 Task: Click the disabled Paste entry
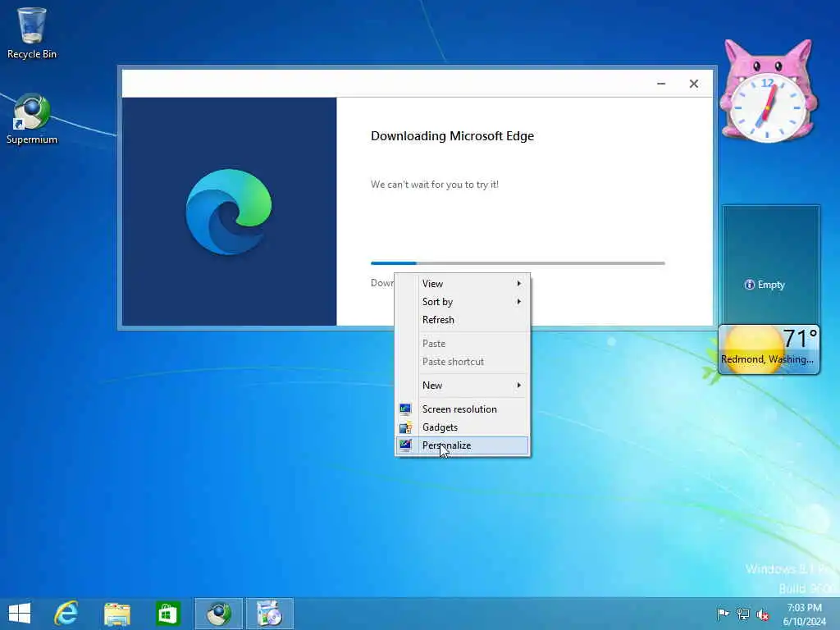tap(463, 344)
